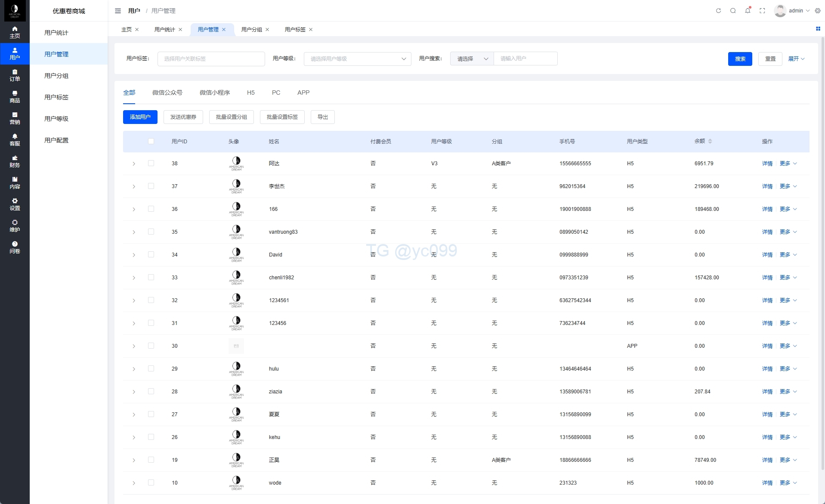Check the select-all checkbox in table header

[x=151, y=141]
